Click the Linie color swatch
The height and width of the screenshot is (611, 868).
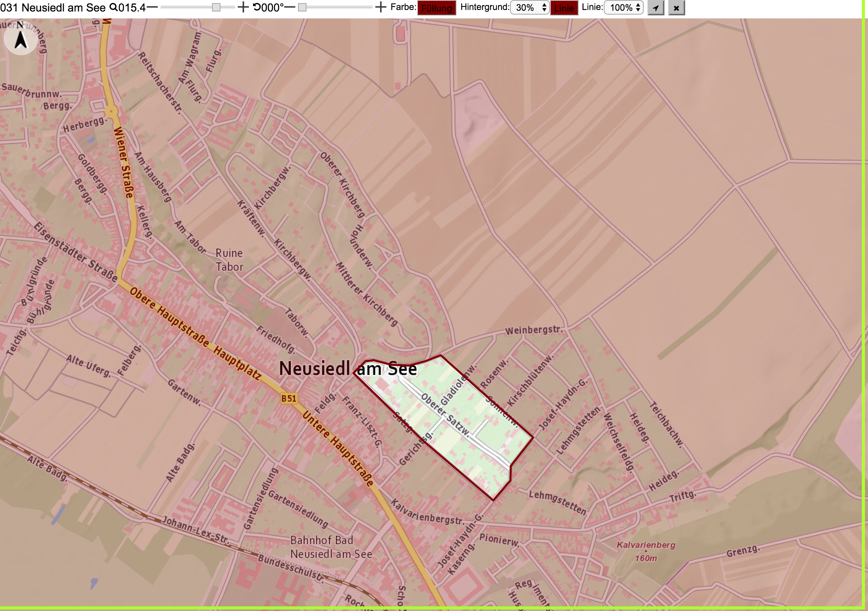(564, 8)
